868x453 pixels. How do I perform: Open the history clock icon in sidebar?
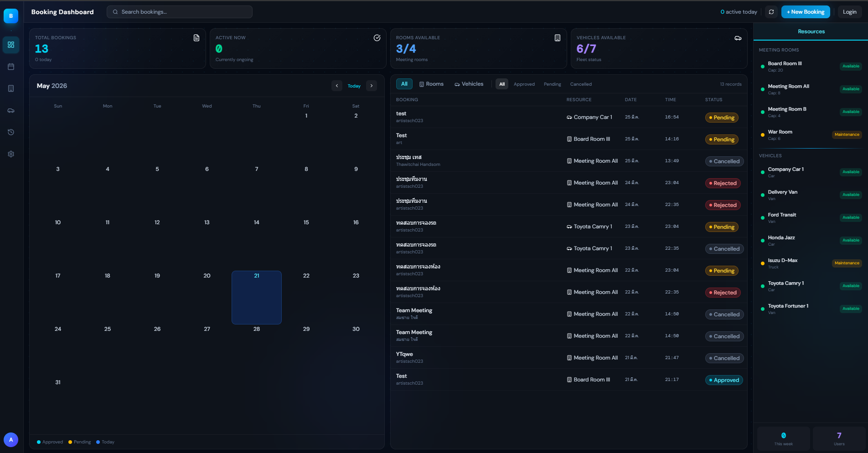[x=11, y=132]
